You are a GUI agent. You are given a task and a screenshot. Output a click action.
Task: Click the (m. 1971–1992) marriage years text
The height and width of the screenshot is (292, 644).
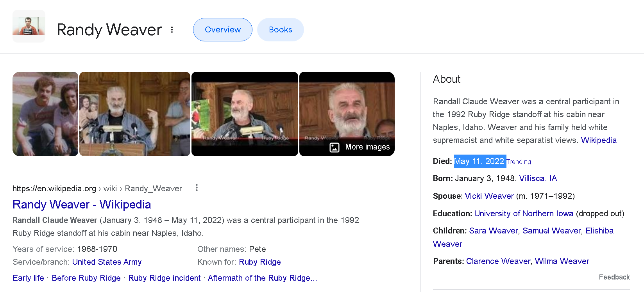click(546, 196)
